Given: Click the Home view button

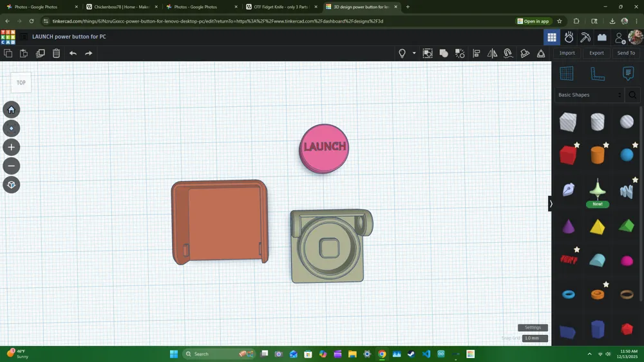Looking at the screenshot, I should 12,110.
